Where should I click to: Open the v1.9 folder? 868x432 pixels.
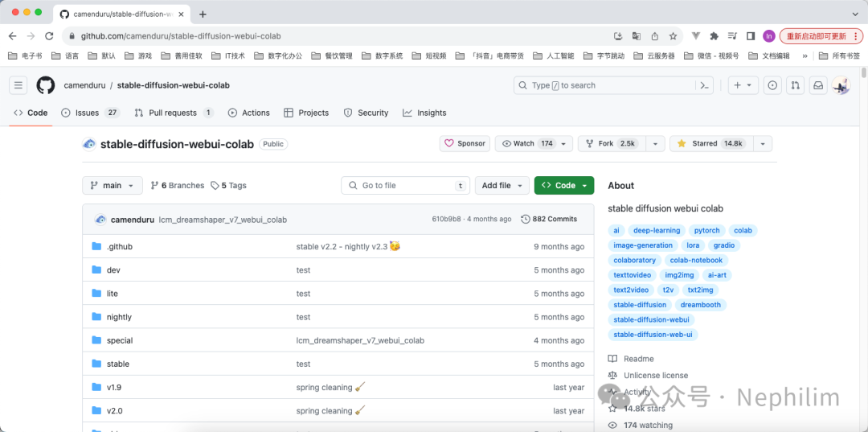(x=114, y=388)
